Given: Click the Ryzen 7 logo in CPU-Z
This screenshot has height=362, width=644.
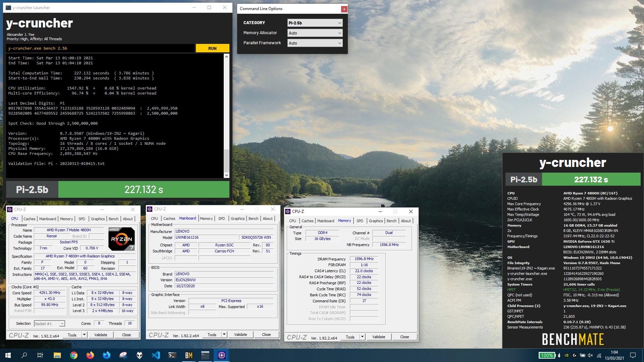Looking at the screenshot, I should (122, 239).
